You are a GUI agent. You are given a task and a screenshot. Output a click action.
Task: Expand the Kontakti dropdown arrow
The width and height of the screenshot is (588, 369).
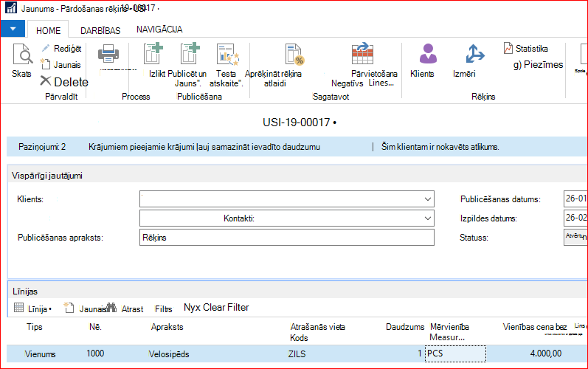427,218
